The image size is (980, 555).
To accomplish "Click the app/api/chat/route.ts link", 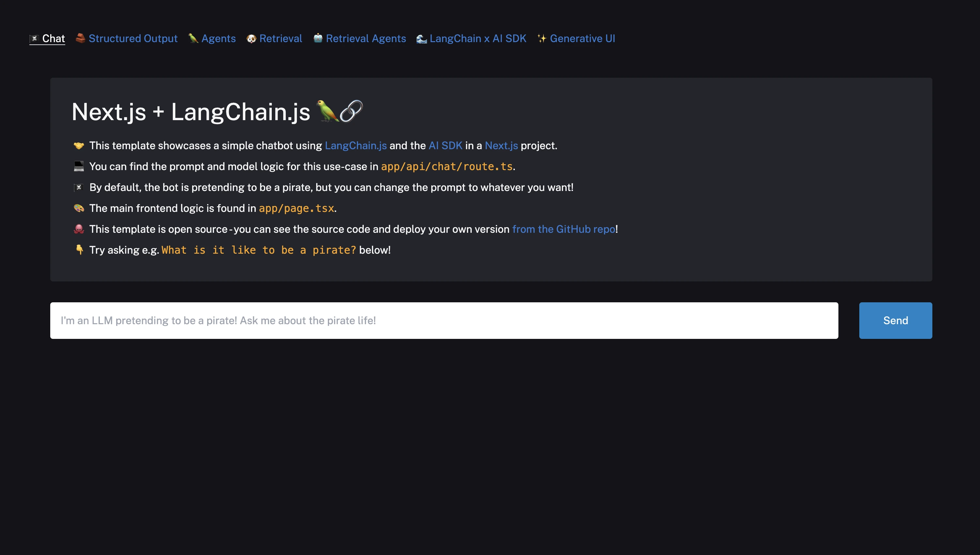I will (x=446, y=166).
